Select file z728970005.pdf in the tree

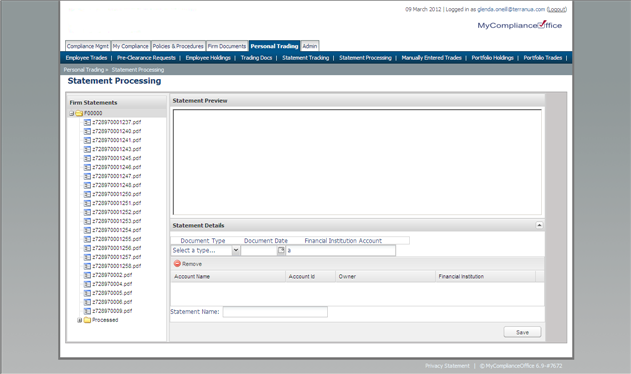112,293
